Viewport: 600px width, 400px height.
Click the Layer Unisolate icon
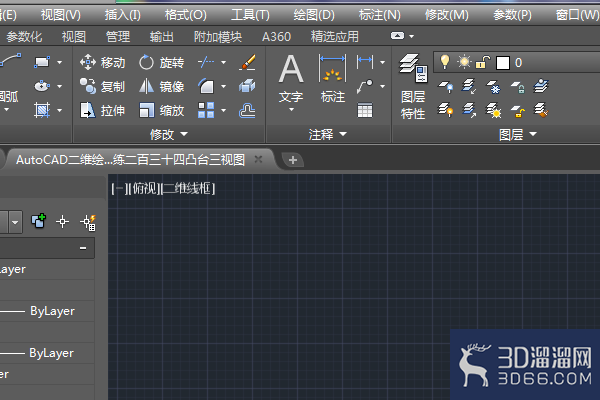[469, 111]
